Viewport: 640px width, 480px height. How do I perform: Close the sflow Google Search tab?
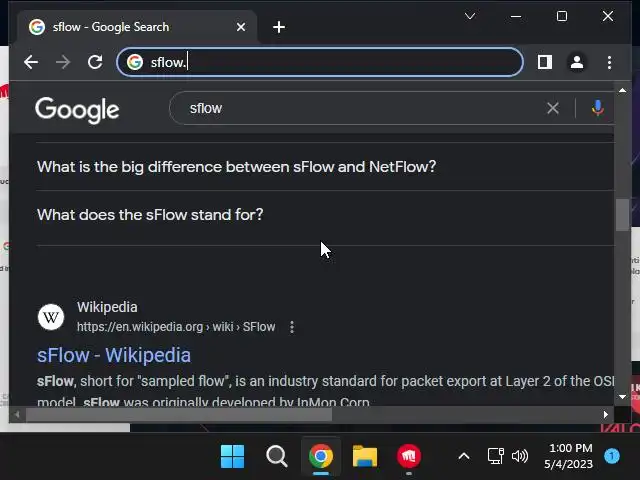(x=241, y=27)
